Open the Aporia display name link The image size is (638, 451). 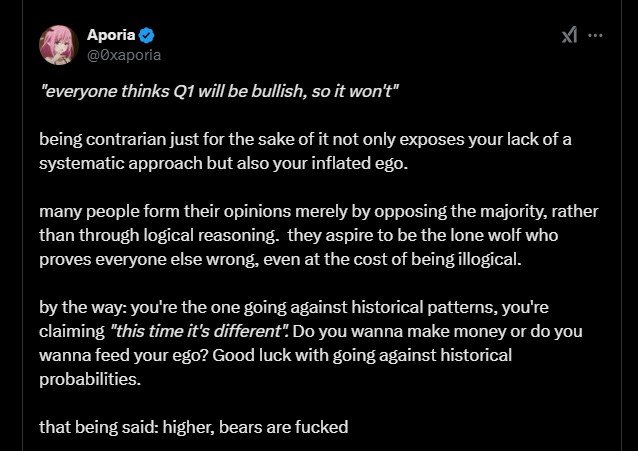(x=111, y=35)
